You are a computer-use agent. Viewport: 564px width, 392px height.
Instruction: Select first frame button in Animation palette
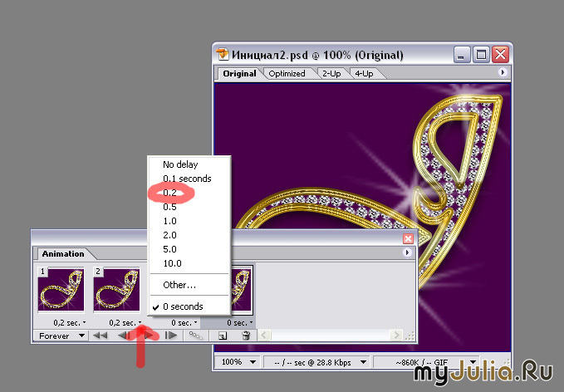[100, 336]
